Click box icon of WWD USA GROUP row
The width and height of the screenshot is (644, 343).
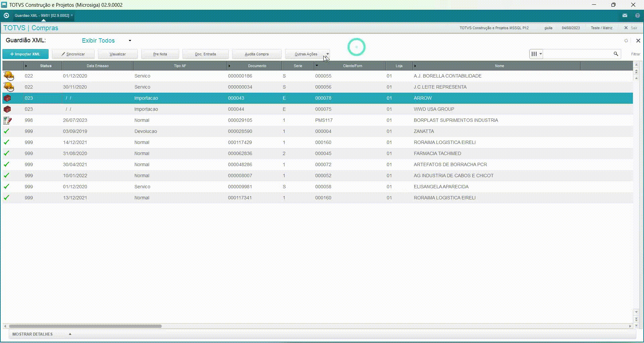(7, 109)
